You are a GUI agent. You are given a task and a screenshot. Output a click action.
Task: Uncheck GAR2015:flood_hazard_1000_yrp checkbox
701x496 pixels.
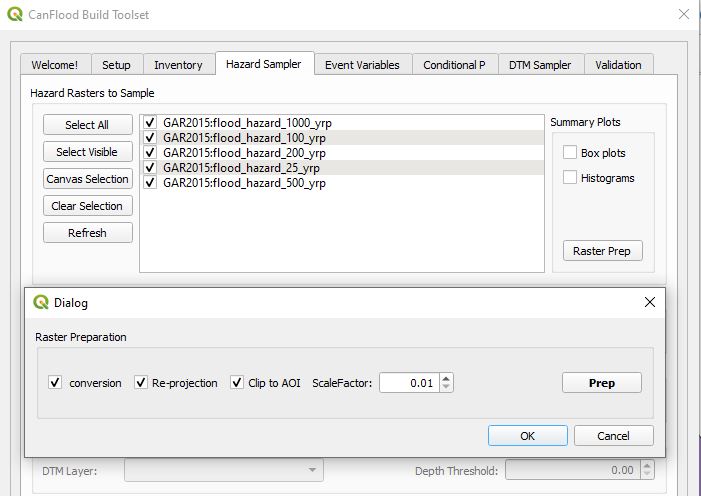click(x=150, y=122)
